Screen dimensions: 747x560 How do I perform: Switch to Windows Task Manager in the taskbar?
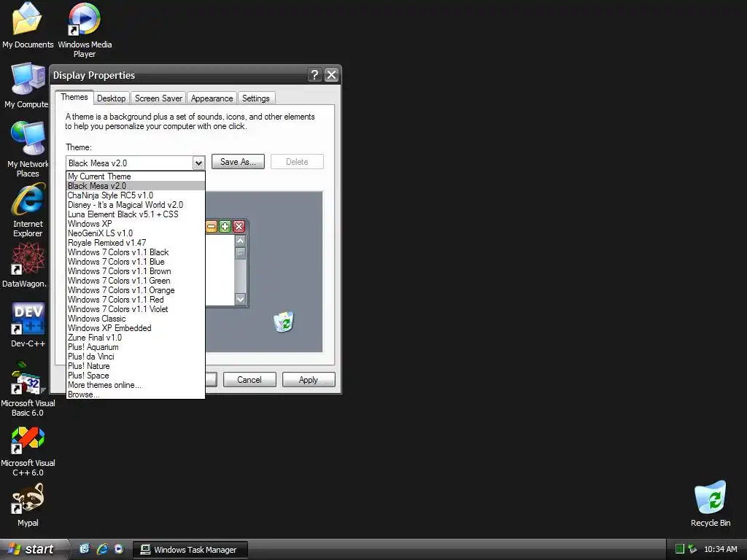point(190,550)
